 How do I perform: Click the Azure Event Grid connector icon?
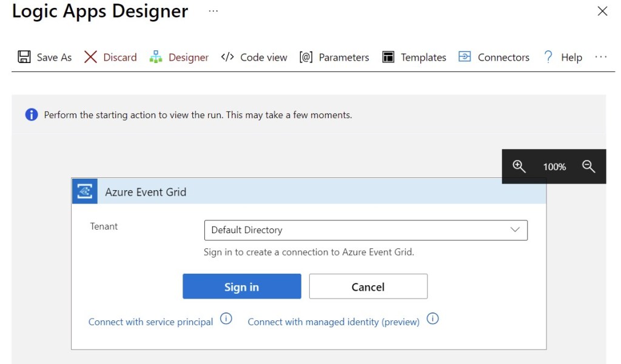[85, 191]
